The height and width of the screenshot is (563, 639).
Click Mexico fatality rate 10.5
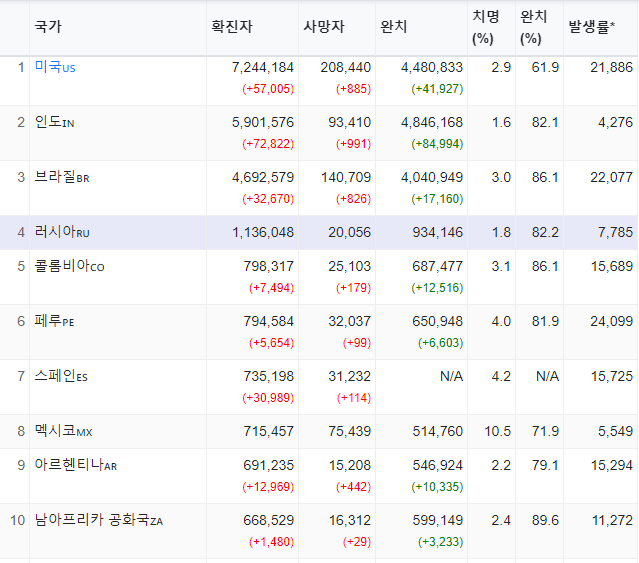[498, 431]
